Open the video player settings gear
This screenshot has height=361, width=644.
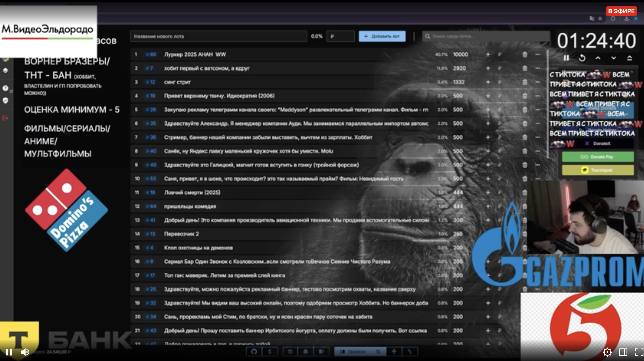coord(607,352)
